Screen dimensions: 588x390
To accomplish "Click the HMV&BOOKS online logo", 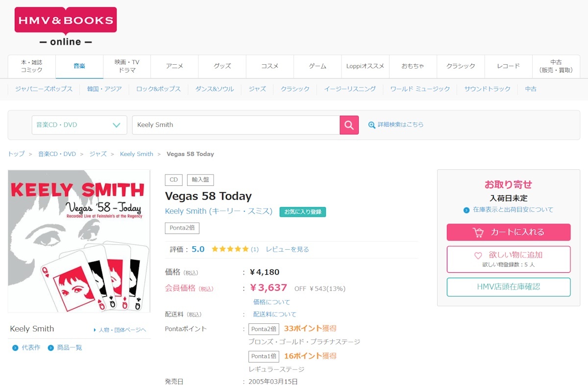I will point(66,27).
